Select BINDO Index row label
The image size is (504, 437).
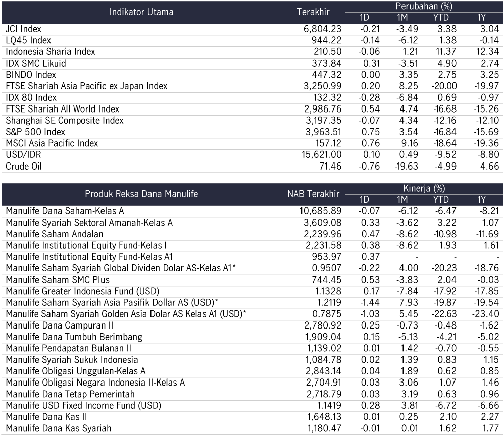(31, 75)
